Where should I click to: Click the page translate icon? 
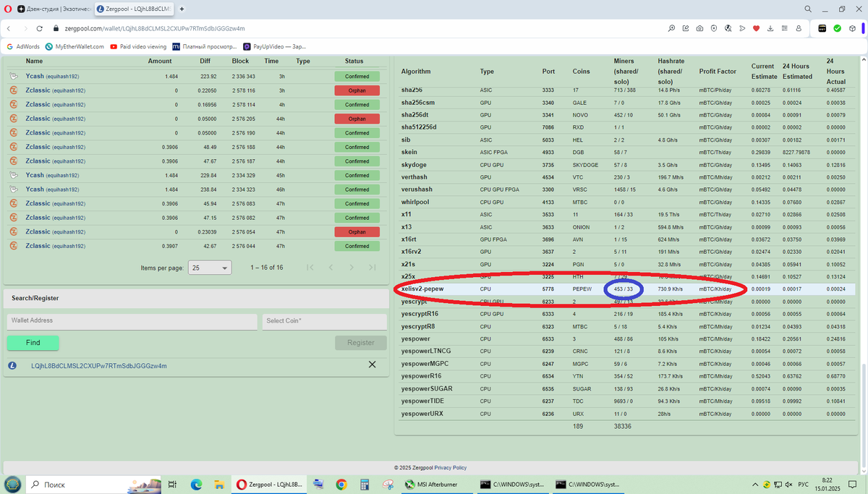point(728,28)
